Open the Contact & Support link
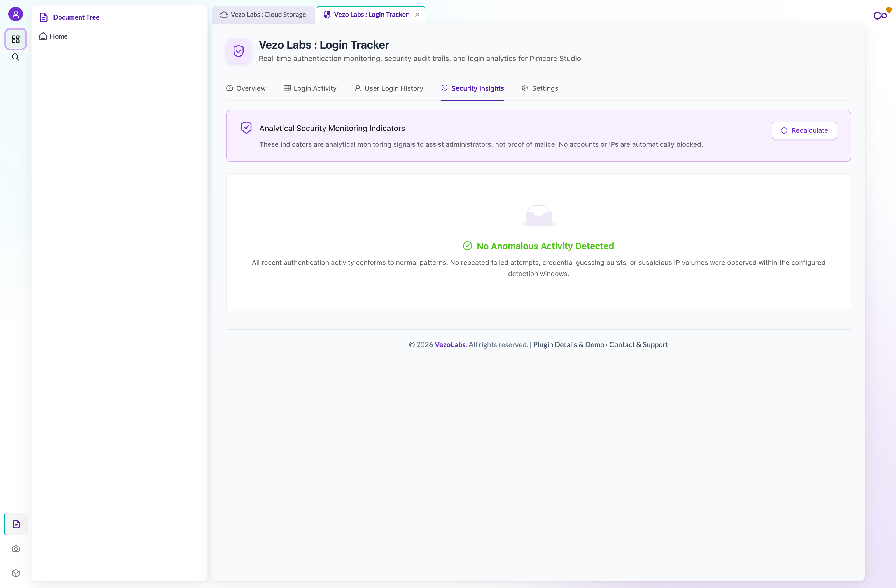The image size is (896, 588). tap(638, 344)
